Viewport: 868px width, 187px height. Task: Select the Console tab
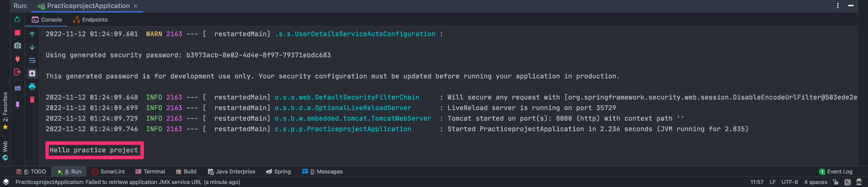pos(47,20)
